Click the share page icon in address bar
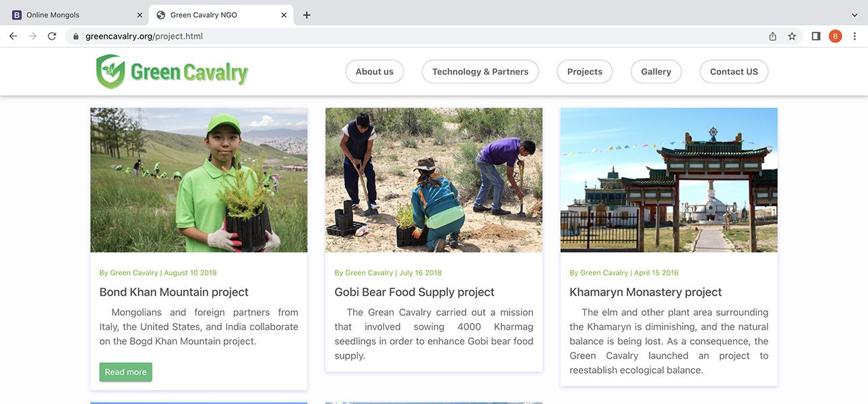Viewport: 868px width, 404px height. click(x=773, y=36)
